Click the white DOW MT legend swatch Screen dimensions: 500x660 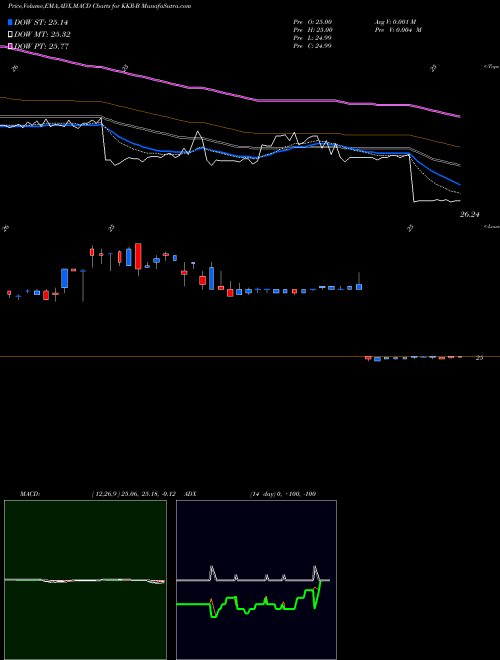(x=10, y=35)
